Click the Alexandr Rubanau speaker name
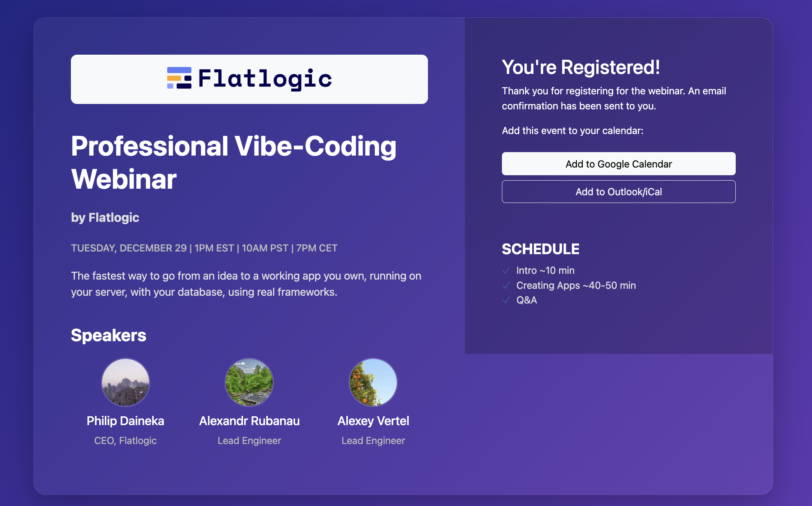 coord(249,421)
